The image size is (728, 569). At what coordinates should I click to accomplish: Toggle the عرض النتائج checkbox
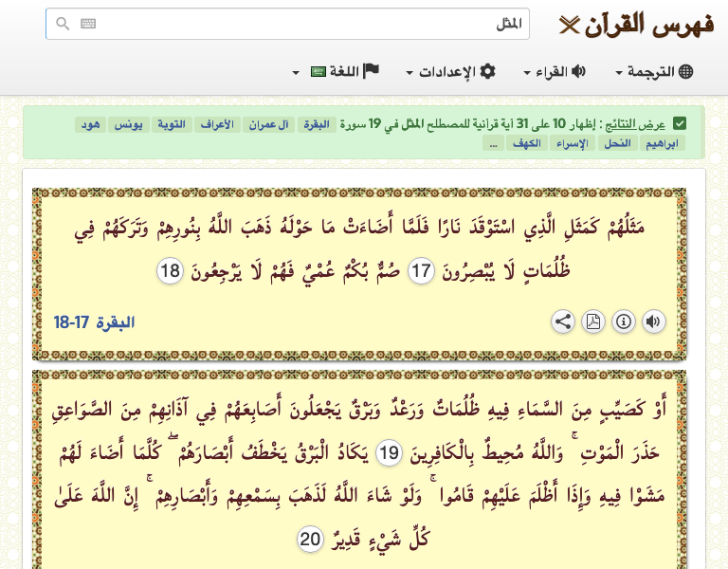pos(680,124)
